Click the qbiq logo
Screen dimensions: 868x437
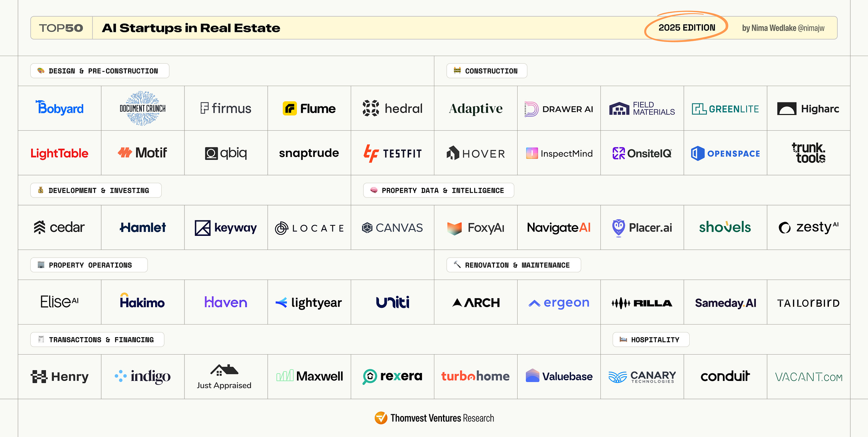226,153
